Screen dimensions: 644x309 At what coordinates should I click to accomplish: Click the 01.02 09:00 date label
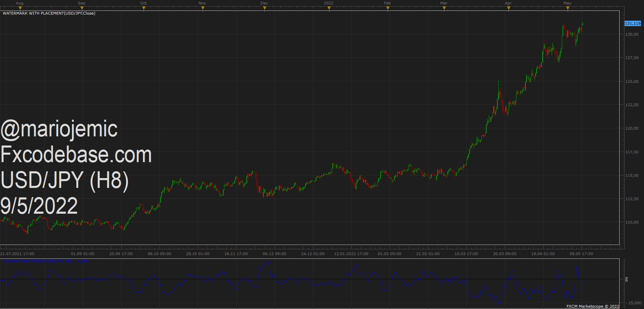390,254
